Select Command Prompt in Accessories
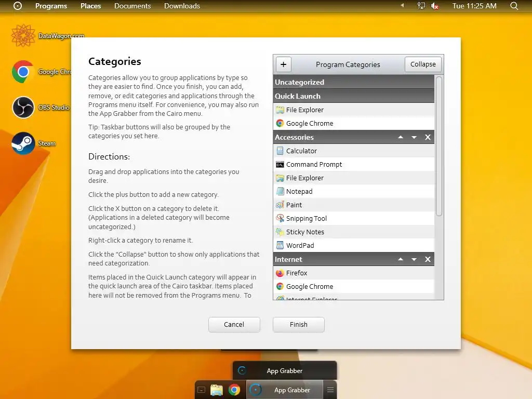This screenshot has height=399, width=532. click(353, 164)
